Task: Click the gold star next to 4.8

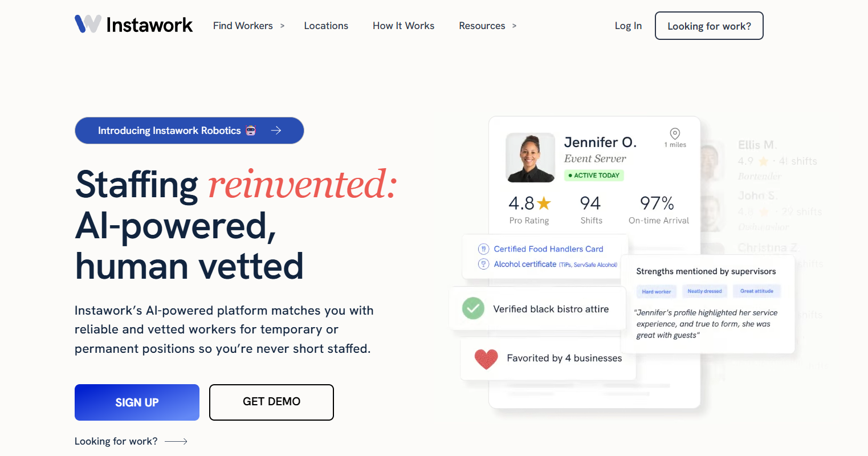Action: pos(544,203)
